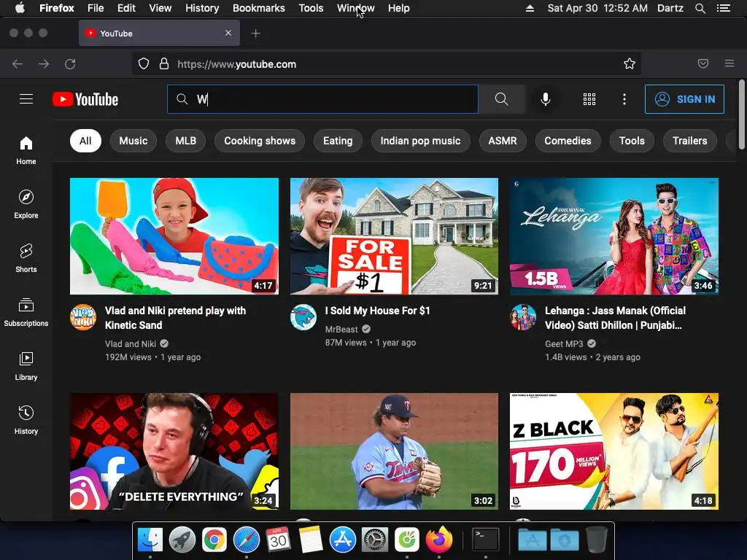The width and height of the screenshot is (747, 560).
Task: Select the Comedies filter chip
Action: [x=568, y=141]
